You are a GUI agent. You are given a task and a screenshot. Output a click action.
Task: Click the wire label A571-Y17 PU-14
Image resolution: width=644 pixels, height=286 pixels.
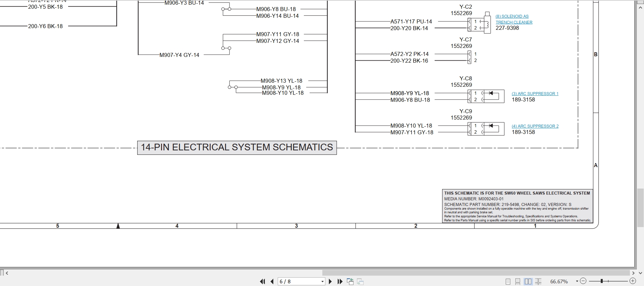(x=411, y=21)
